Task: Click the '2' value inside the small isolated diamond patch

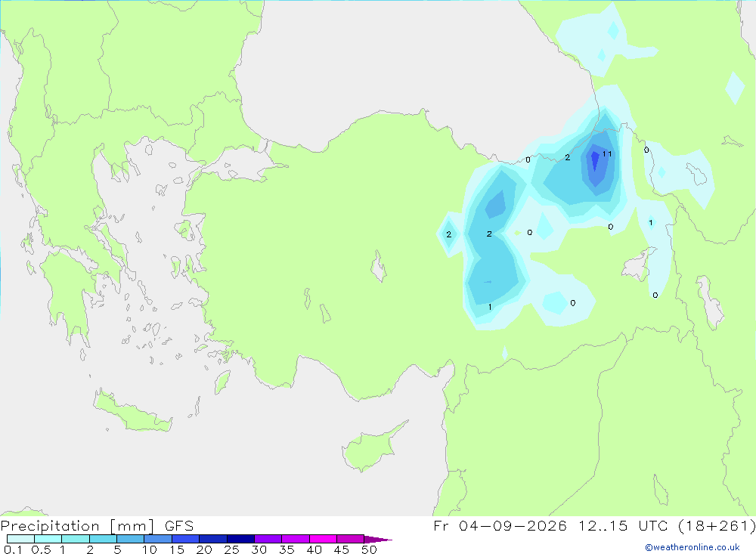Action: (x=449, y=234)
